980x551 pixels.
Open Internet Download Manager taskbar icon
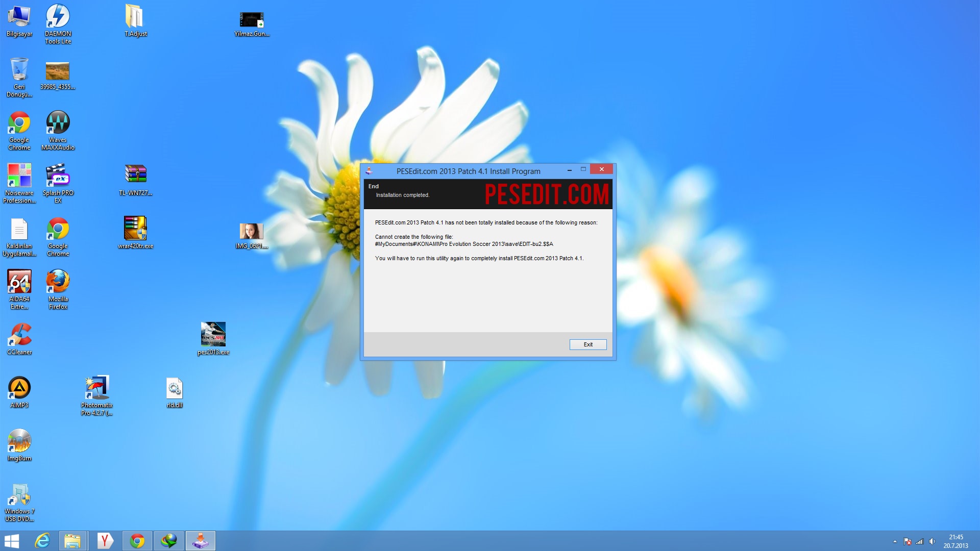pyautogui.click(x=169, y=541)
